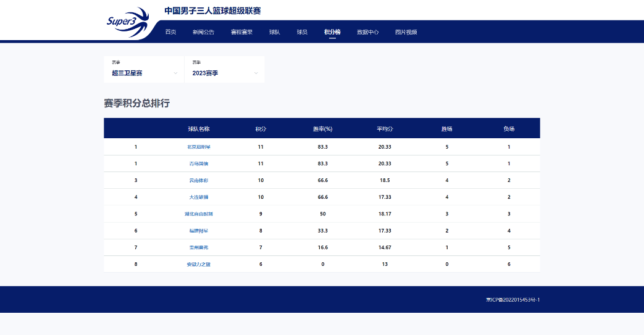Open the 图片视频 media page
The image size is (644, 335).
(x=406, y=32)
